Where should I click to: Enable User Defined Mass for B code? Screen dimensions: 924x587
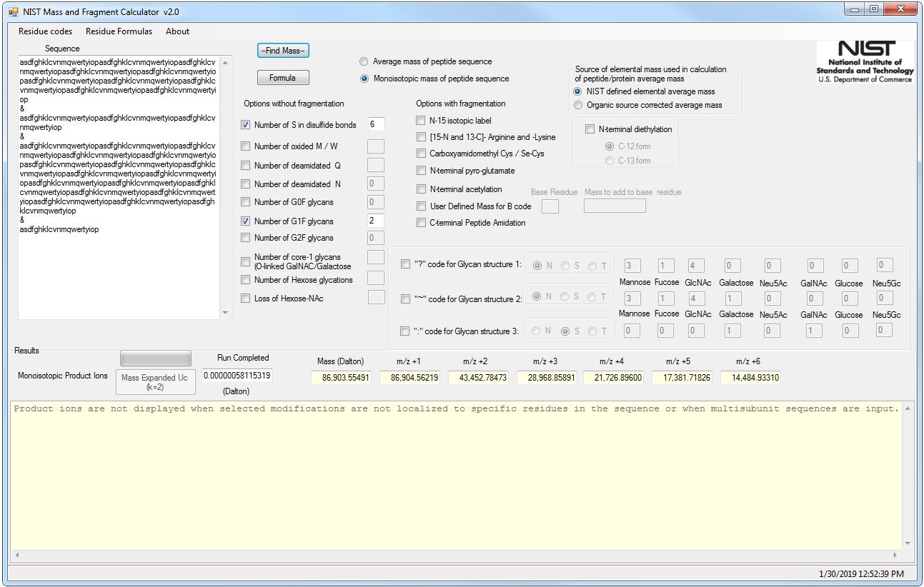421,206
